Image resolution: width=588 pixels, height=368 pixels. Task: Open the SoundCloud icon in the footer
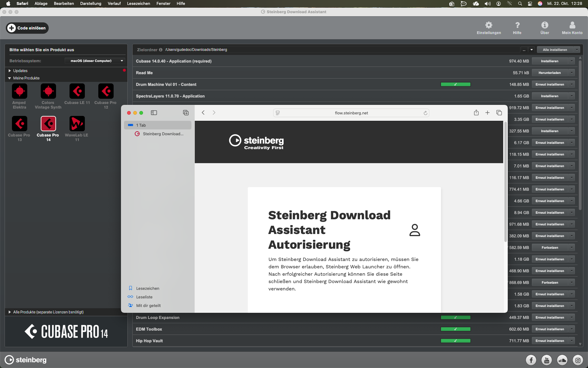562,360
